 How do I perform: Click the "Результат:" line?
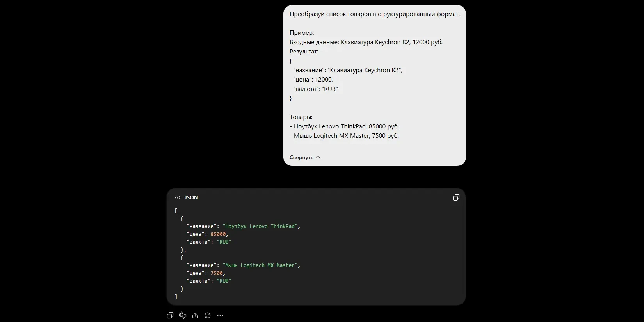304,52
